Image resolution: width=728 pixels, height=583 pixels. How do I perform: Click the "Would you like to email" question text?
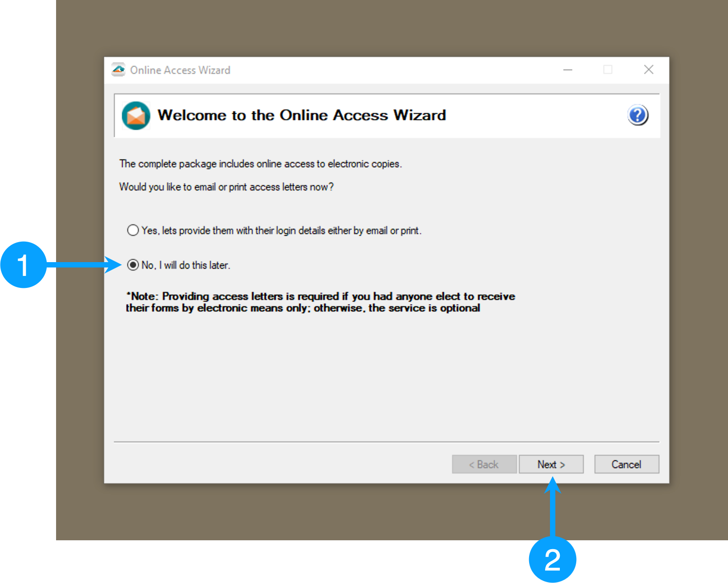[226, 187]
